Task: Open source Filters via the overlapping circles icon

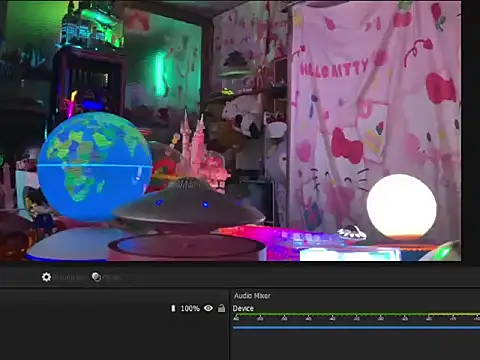Action: pos(96,277)
